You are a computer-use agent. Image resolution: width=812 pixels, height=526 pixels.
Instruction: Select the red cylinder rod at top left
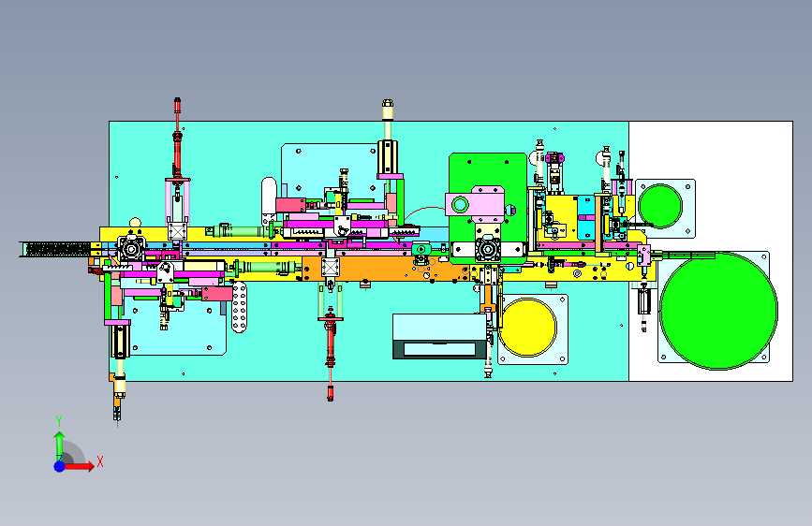[178, 139]
